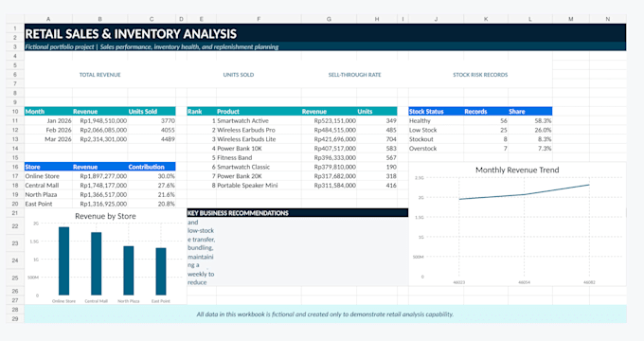Image resolution: width=644 pixels, height=341 pixels.
Task: Select the 'Power Bank 10K' product cell
Action: [x=259, y=149]
